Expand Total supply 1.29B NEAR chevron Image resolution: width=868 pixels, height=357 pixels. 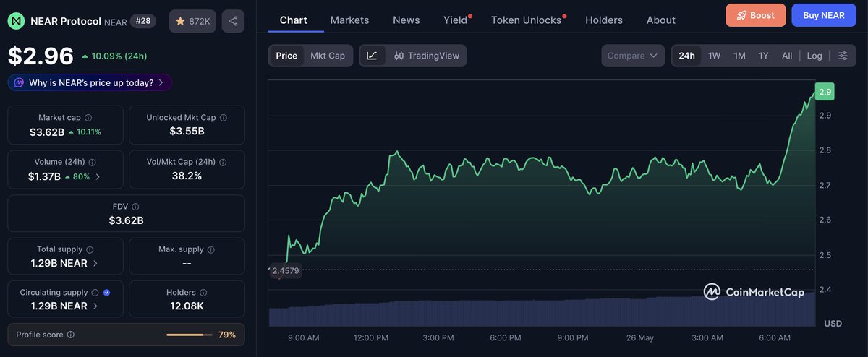95,263
